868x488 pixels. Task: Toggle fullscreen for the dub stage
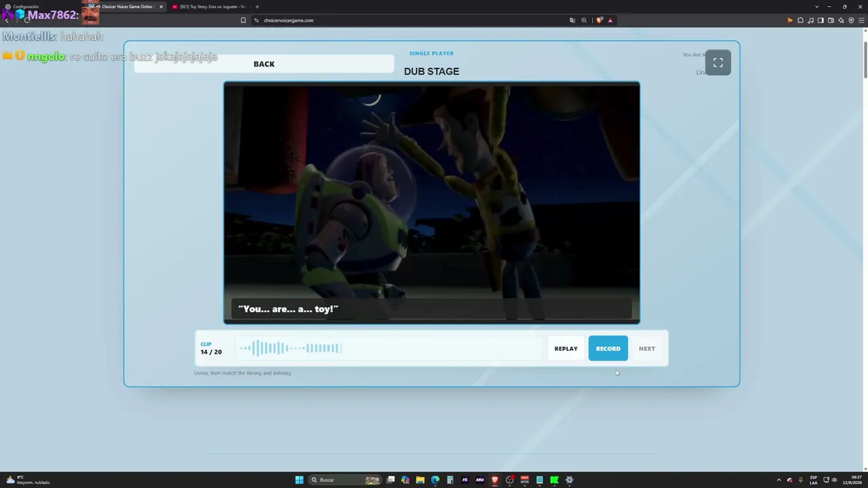pyautogui.click(x=718, y=62)
